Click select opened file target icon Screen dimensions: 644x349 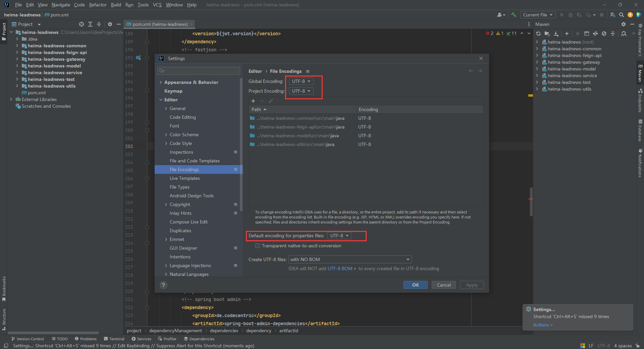81,24
